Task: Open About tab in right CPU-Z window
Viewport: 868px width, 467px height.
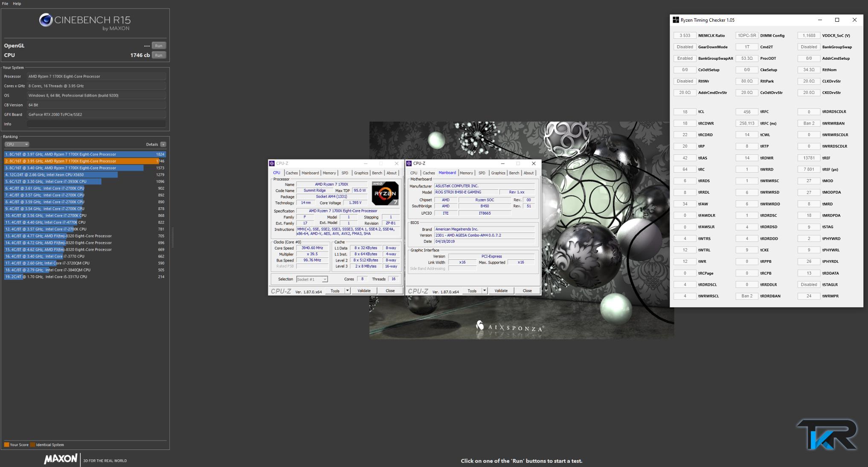Action: (528, 173)
